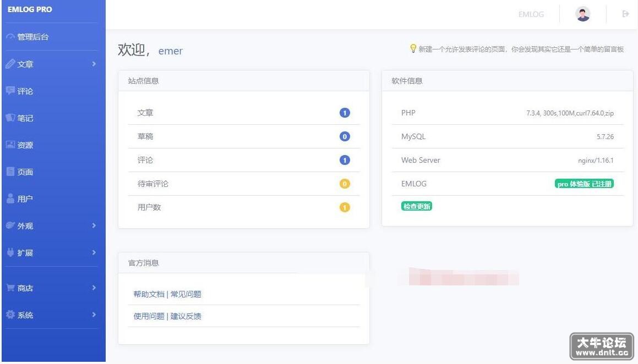Click the 检查更新 button
The image size is (638, 364).
pos(417,206)
